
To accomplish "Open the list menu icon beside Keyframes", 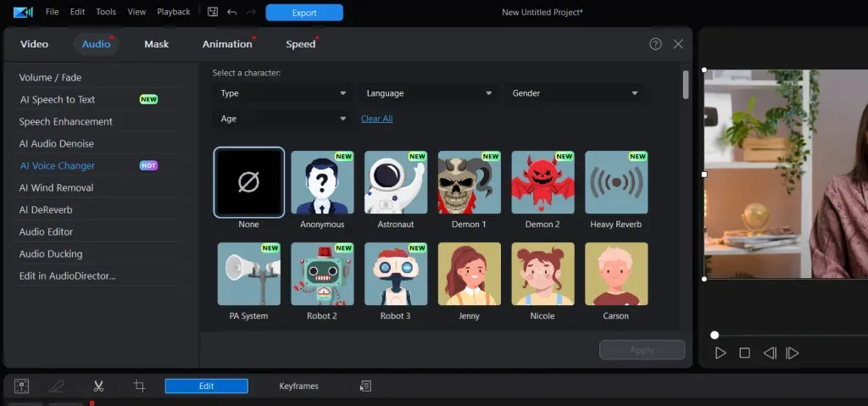I will pyautogui.click(x=365, y=386).
